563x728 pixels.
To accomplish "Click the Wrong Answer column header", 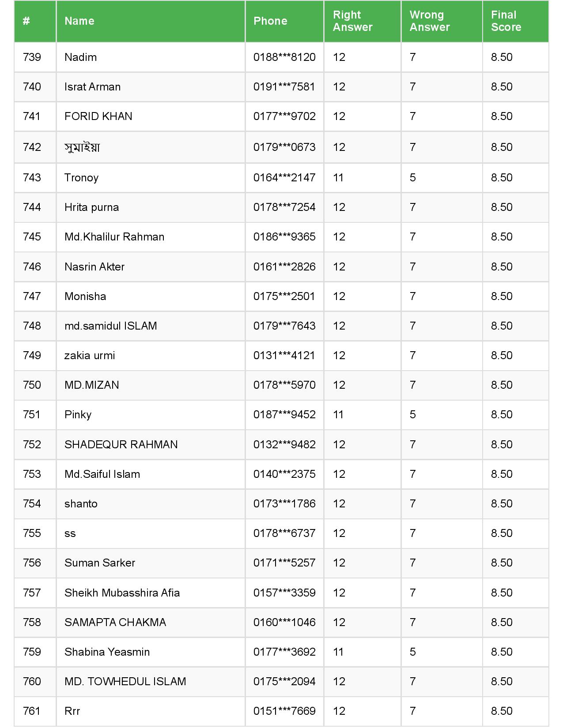I will coord(429,21).
